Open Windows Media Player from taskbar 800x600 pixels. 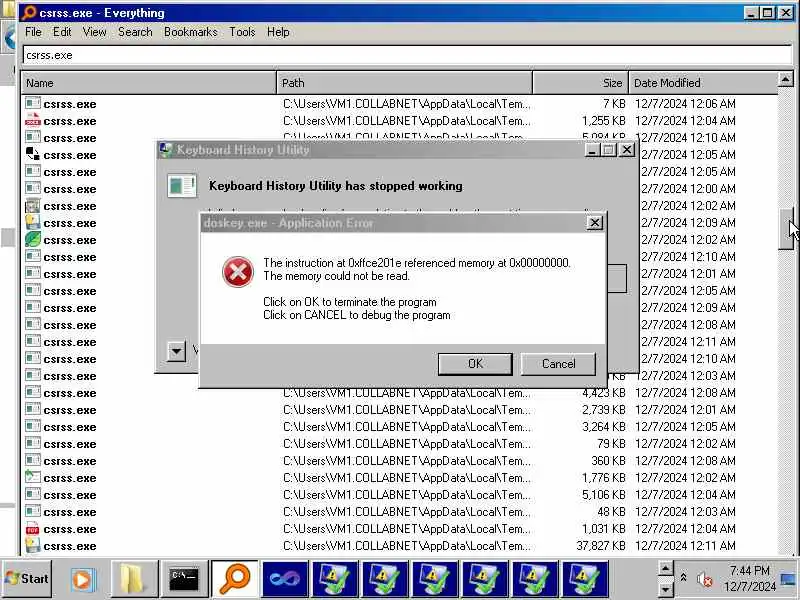[82, 580]
